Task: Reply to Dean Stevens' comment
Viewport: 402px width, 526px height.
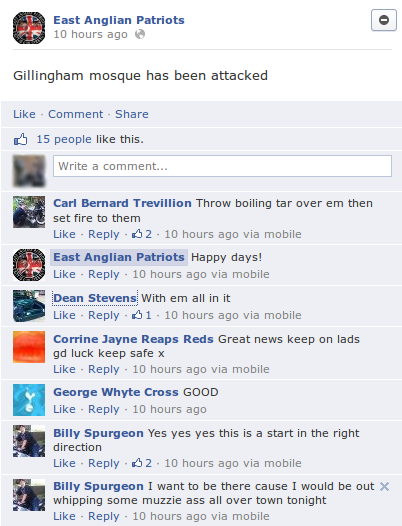Action: [x=103, y=315]
